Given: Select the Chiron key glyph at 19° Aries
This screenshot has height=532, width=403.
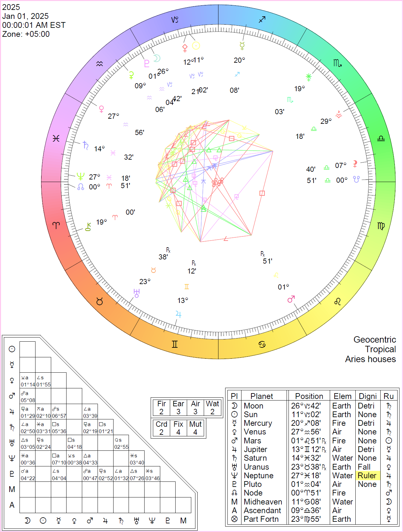Looking at the screenshot, I should tap(88, 227).
